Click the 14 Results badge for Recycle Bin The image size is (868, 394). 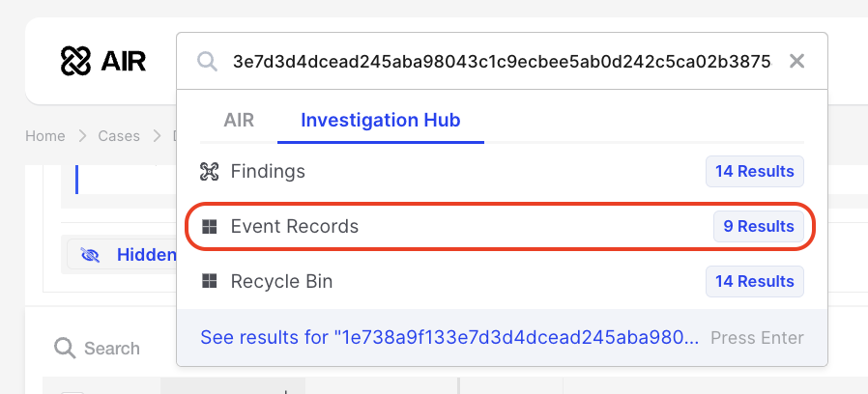click(x=754, y=282)
